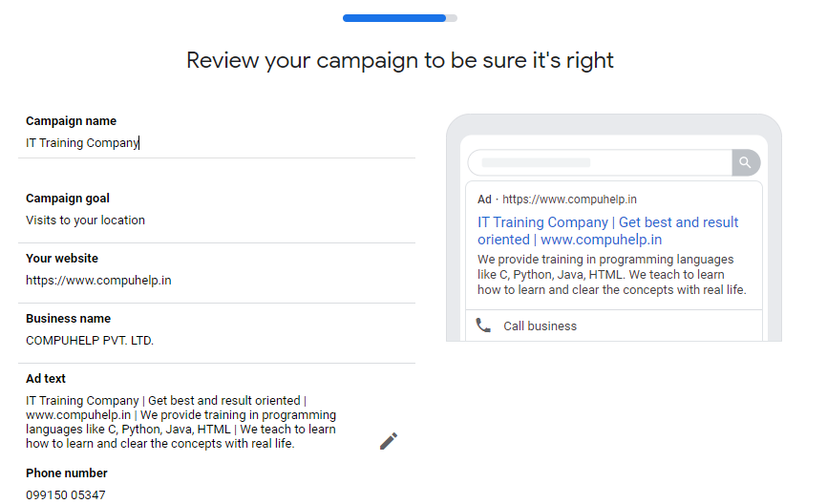Click the ad display URL in the preview
Screen dimensions: 827x504
(569, 199)
